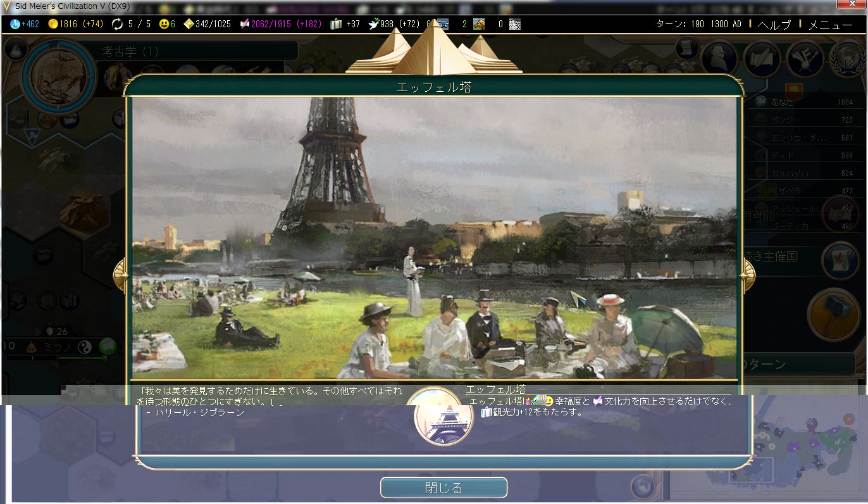Click the golden age progress icon 342/1025

tap(189, 24)
